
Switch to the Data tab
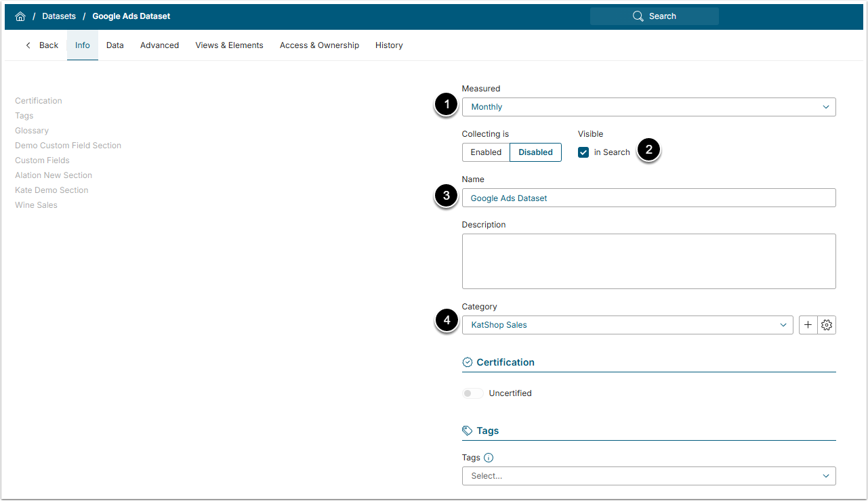pos(115,45)
